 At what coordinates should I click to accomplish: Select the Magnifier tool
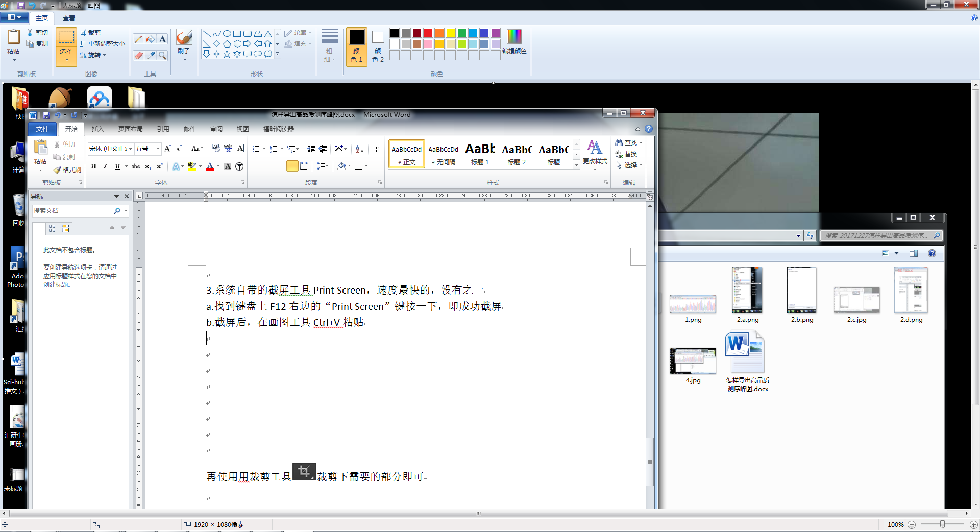tap(162, 55)
